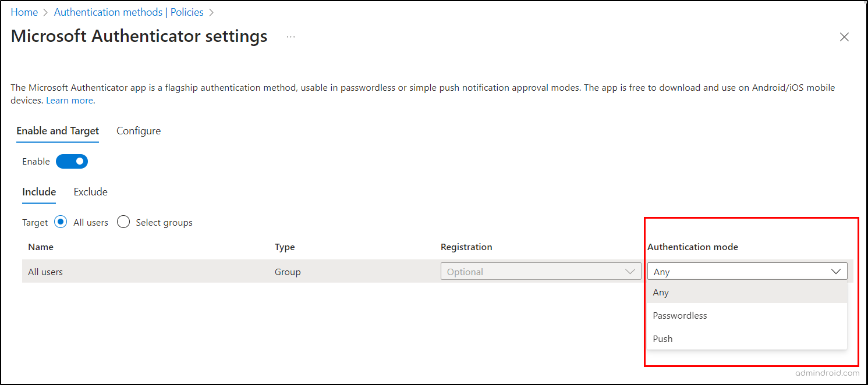Switch to the Configure tab

pyautogui.click(x=138, y=130)
